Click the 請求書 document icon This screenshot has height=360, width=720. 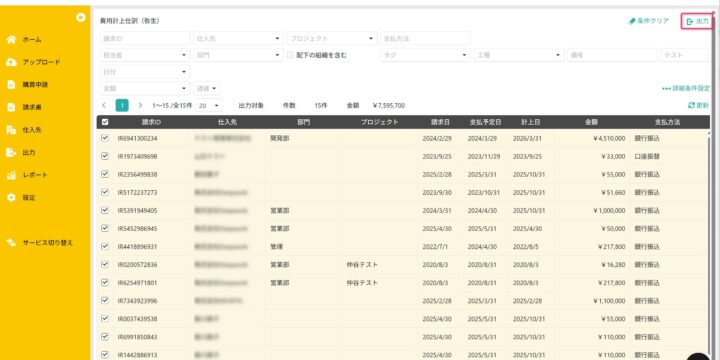(11, 107)
